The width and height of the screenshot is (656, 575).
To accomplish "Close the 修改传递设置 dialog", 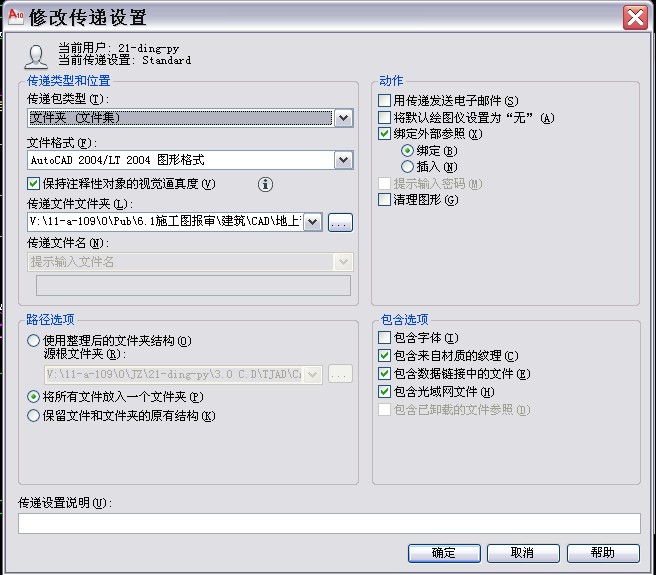I will 635,18.
